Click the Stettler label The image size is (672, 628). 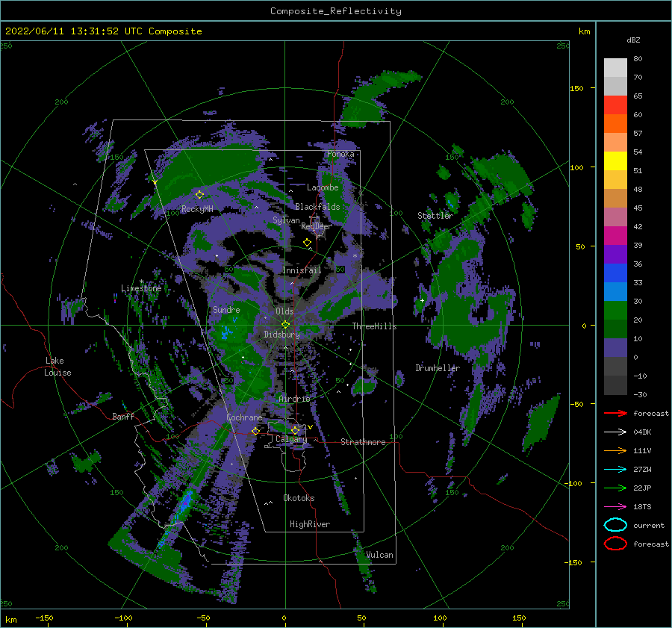pos(435,216)
